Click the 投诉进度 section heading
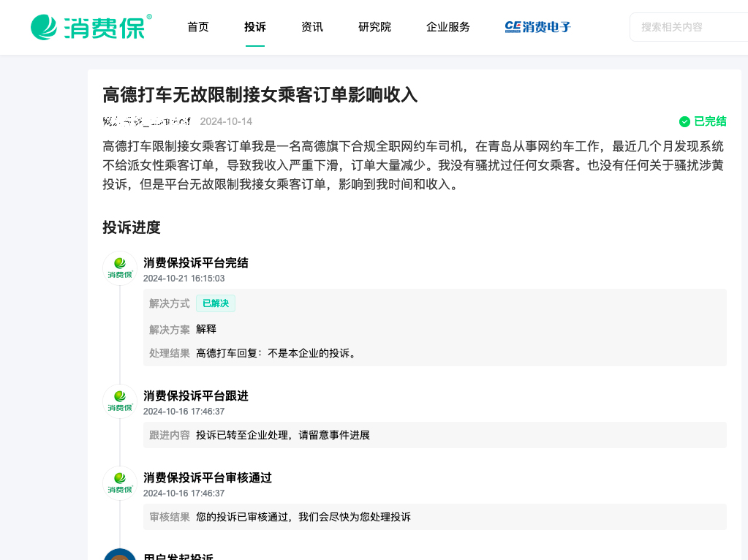 (132, 227)
